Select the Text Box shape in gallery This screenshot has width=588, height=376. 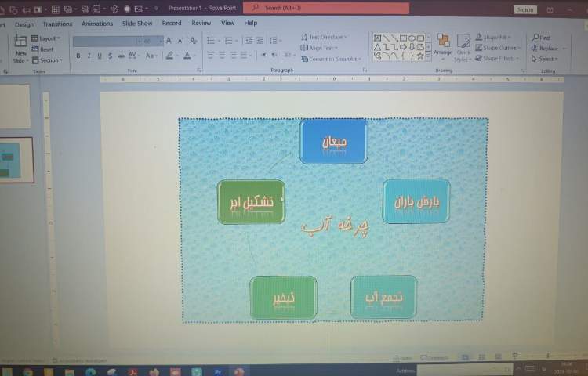377,38
